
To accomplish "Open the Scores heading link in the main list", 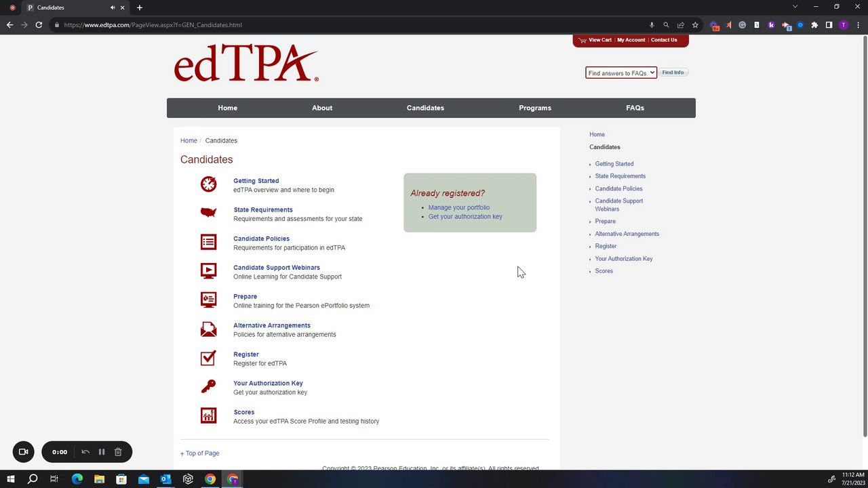I will tap(244, 412).
